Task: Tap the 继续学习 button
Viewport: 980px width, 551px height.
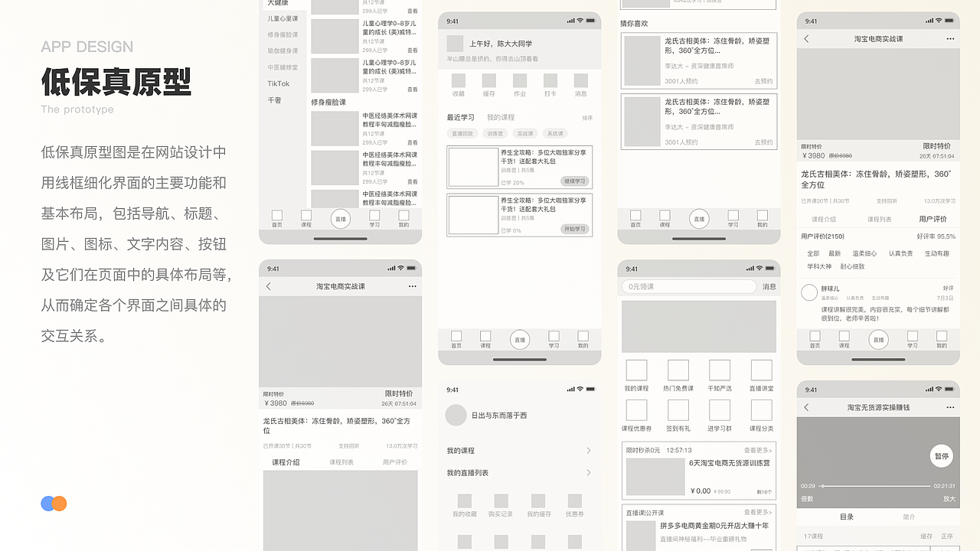Action: 574,181
